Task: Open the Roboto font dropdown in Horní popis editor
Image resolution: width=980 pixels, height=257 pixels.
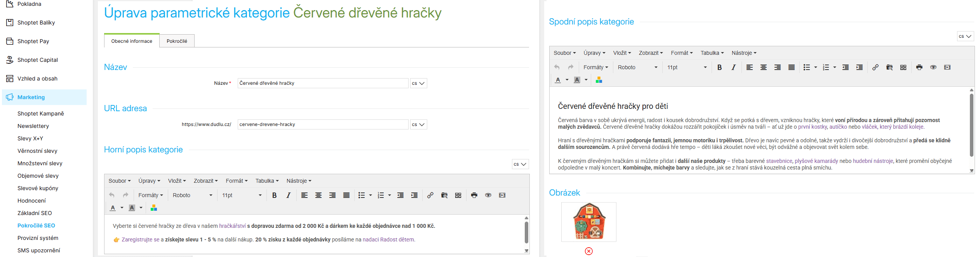Action: (192, 195)
